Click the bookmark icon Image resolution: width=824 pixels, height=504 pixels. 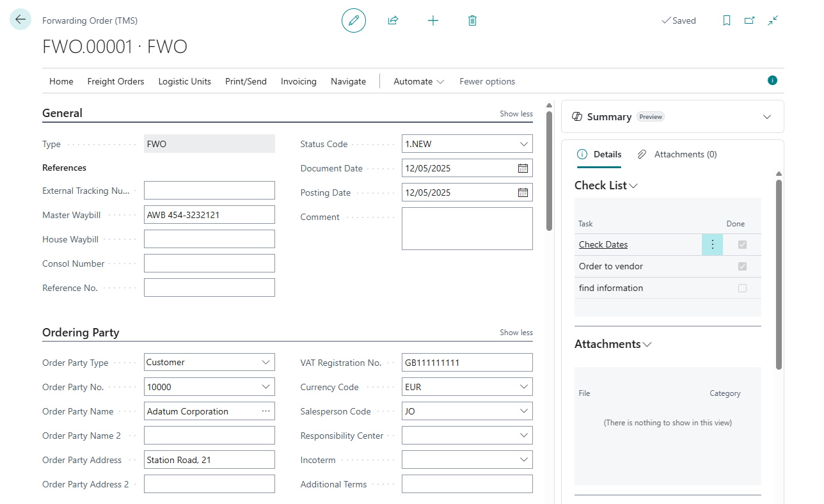click(727, 20)
